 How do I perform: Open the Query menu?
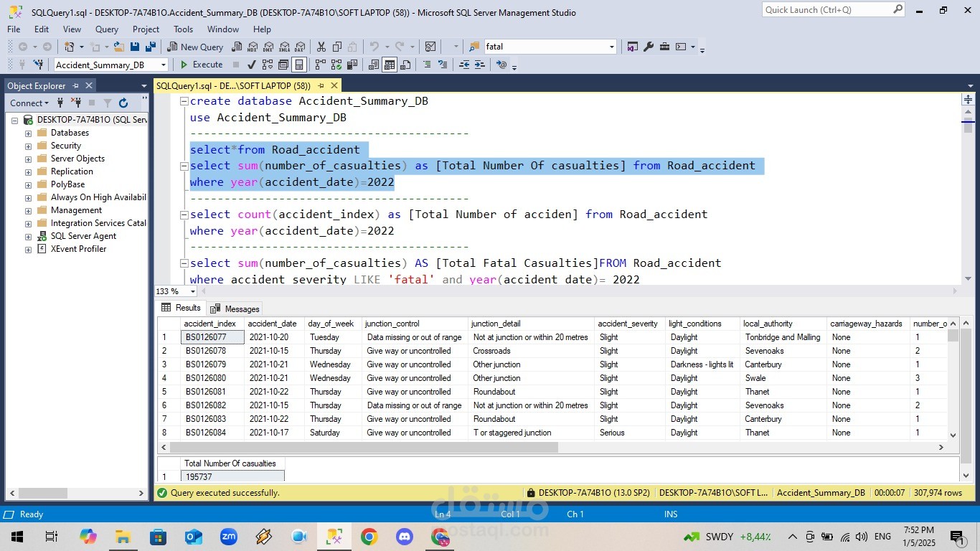(x=107, y=29)
